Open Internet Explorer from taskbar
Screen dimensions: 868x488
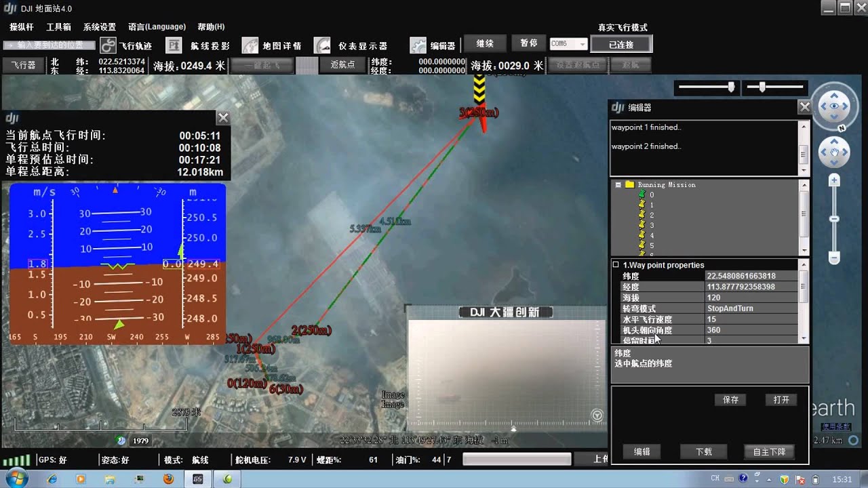tap(52, 479)
